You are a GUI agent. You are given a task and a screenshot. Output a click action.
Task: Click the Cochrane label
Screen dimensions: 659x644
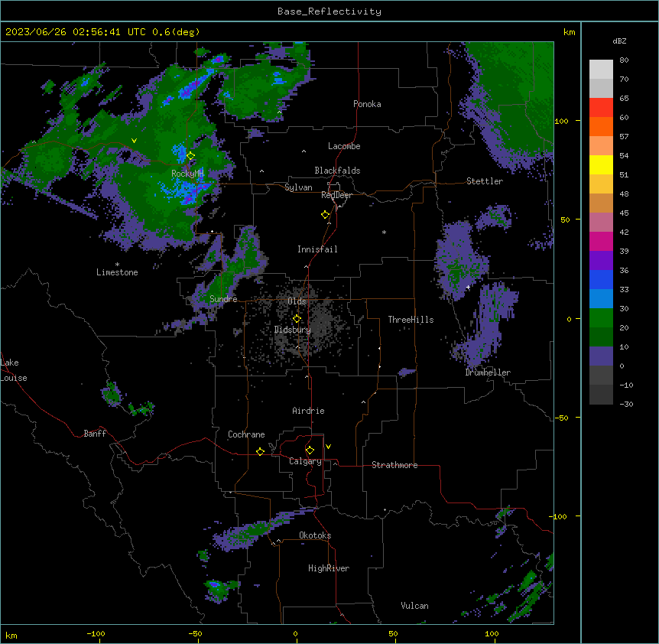coord(246,434)
